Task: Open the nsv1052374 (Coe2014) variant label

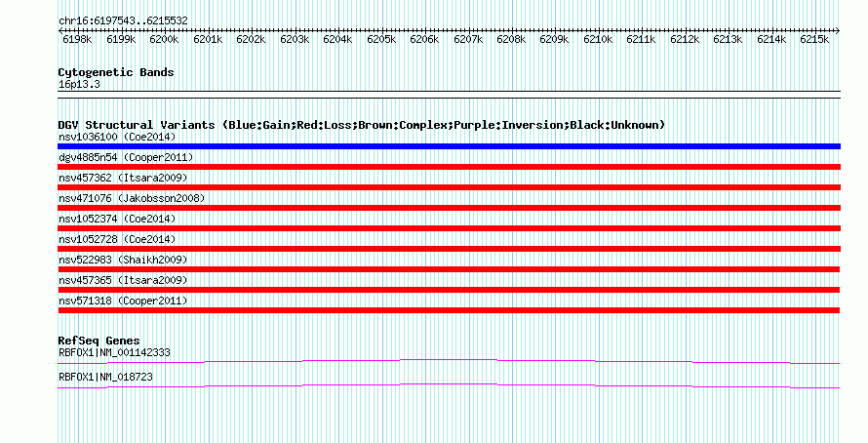Action: tap(117, 219)
